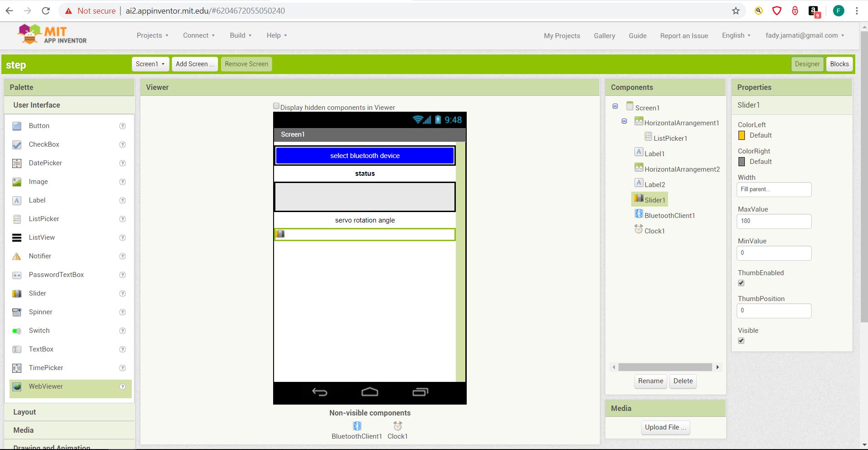This screenshot has width=868, height=450.
Task: Open the Connect menu
Action: click(199, 35)
